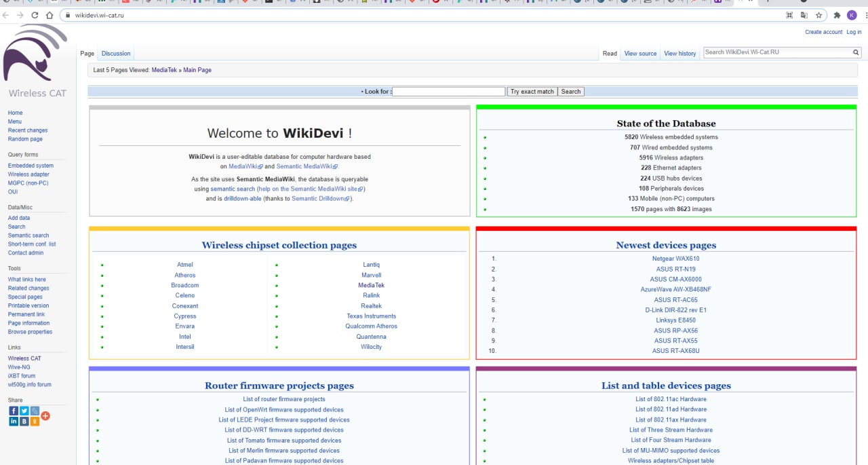This screenshot has height=465, width=868.
Task: Open Linksys E8450 device page
Action: [x=675, y=320]
